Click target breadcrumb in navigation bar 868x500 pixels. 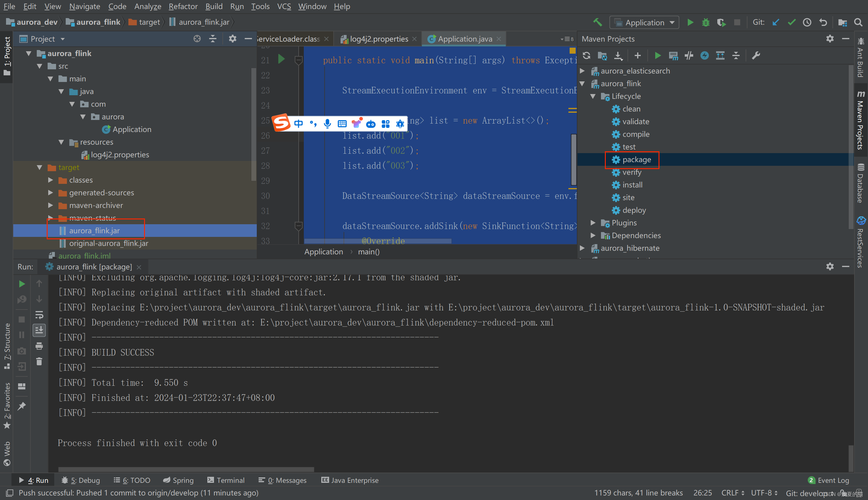click(144, 22)
